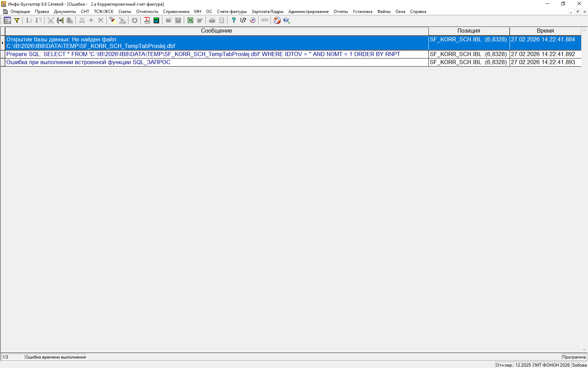Click the blue question mark help icon

coord(233,20)
